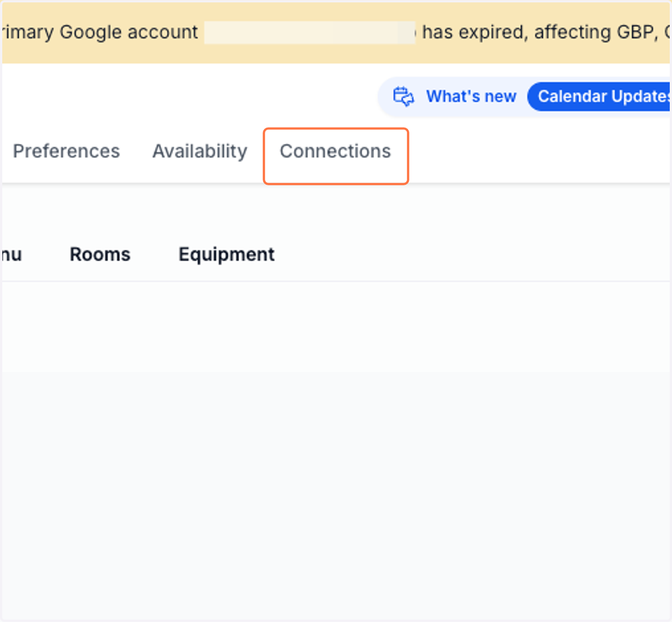Click the What's new link
The image size is (672, 622).
(x=471, y=96)
